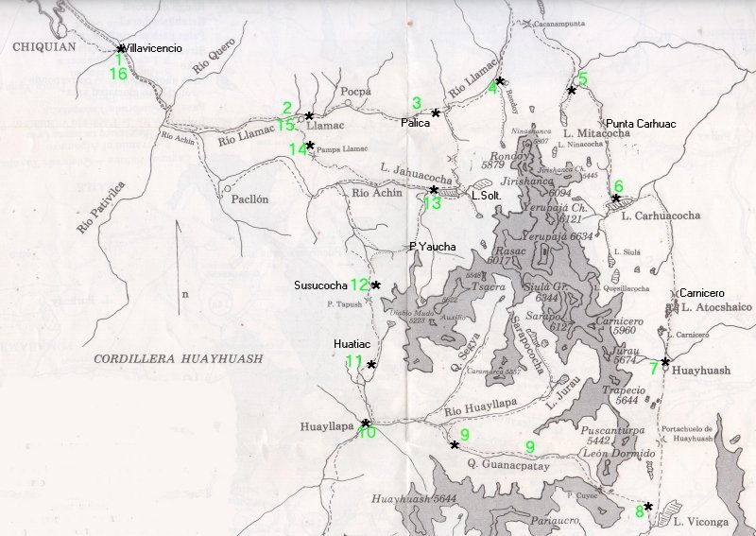Viewport: 756px width, 536px height.
Task: Select the star marker at L. Jahuacocha
Action: click(434, 190)
